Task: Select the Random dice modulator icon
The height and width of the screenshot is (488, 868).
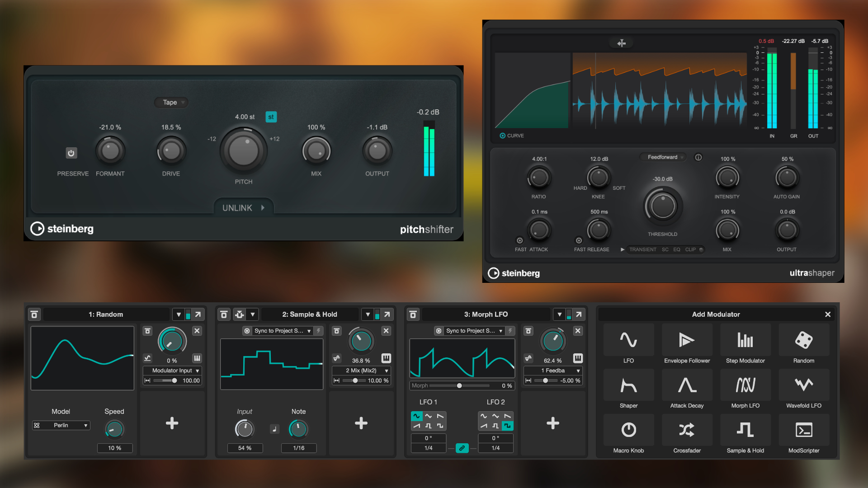Action: [804, 340]
